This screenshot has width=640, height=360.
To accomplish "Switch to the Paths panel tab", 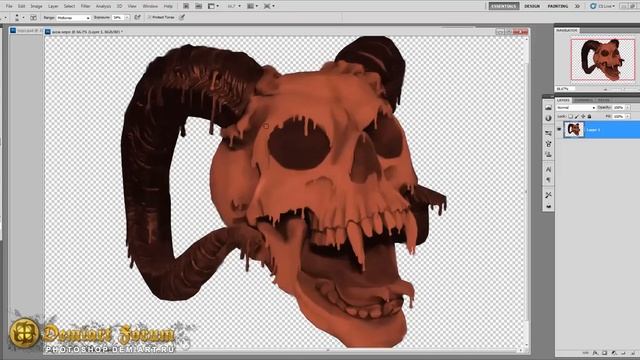I will [x=603, y=100].
